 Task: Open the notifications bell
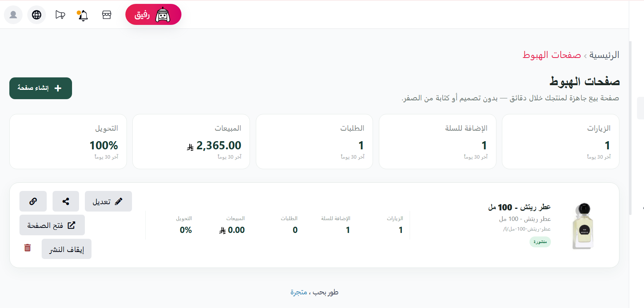pos(83,15)
